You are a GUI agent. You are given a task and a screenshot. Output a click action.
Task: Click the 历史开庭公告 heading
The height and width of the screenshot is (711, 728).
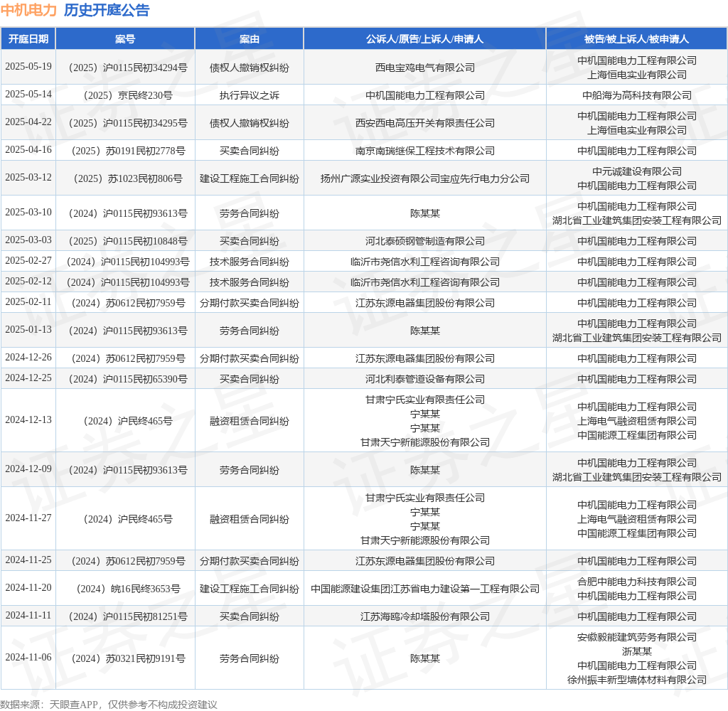pos(107,10)
